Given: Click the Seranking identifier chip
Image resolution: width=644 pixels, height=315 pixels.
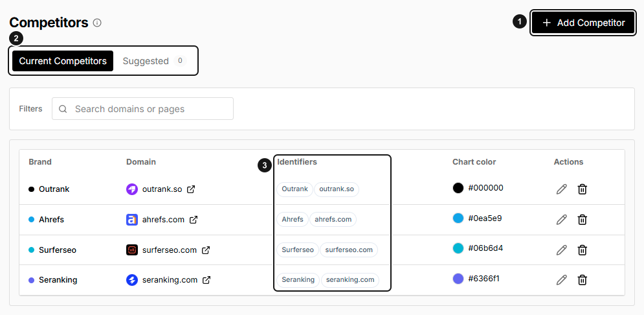Looking at the screenshot, I should 298,279.
